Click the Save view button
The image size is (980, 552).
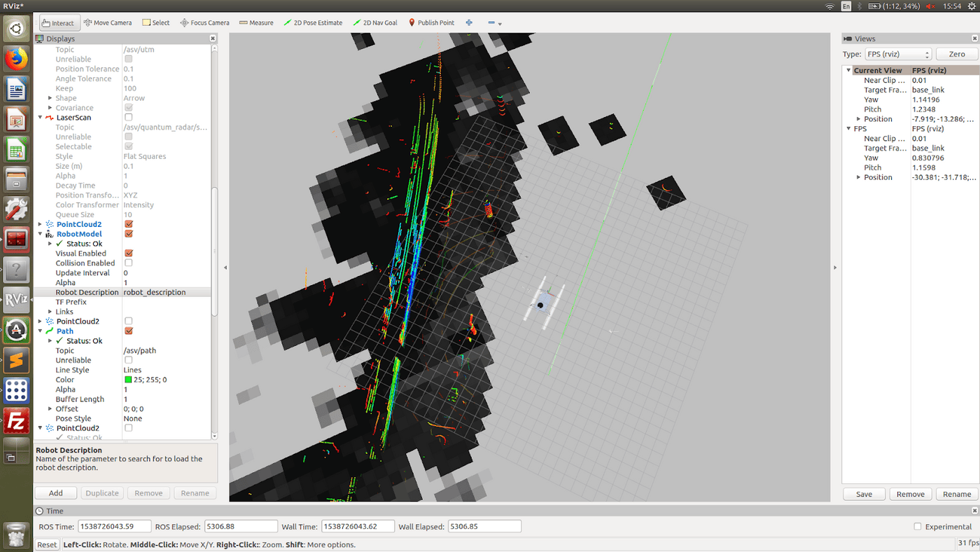(864, 494)
